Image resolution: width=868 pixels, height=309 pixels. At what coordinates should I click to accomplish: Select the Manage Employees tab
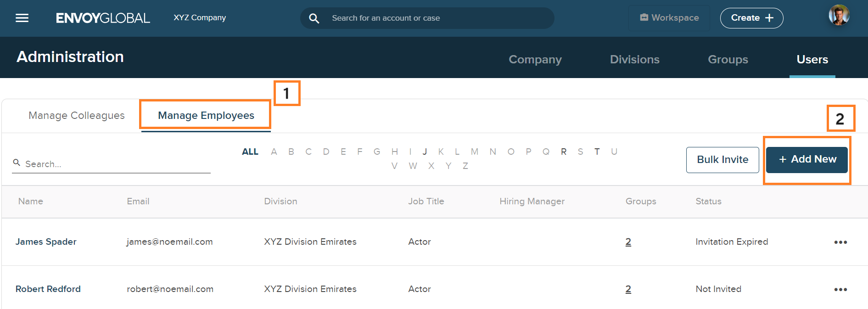(x=206, y=116)
